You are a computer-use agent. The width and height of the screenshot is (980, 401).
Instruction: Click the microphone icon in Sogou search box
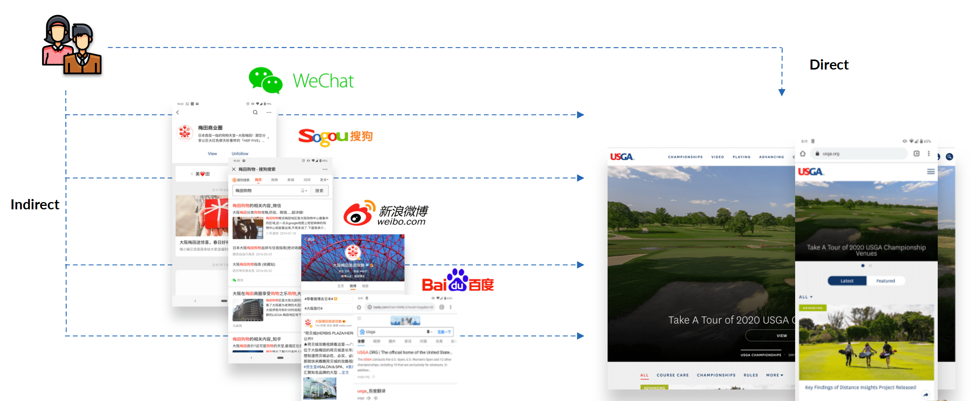click(303, 191)
